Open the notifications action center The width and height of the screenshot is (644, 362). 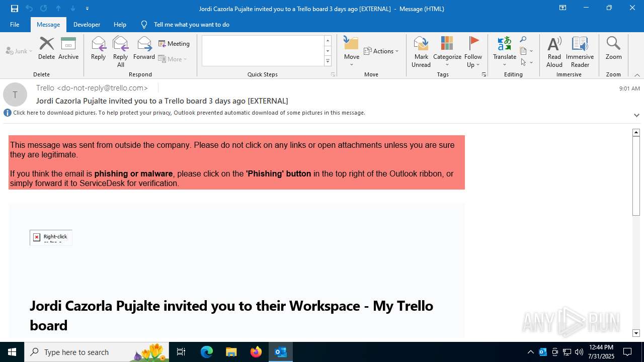point(627,352)
